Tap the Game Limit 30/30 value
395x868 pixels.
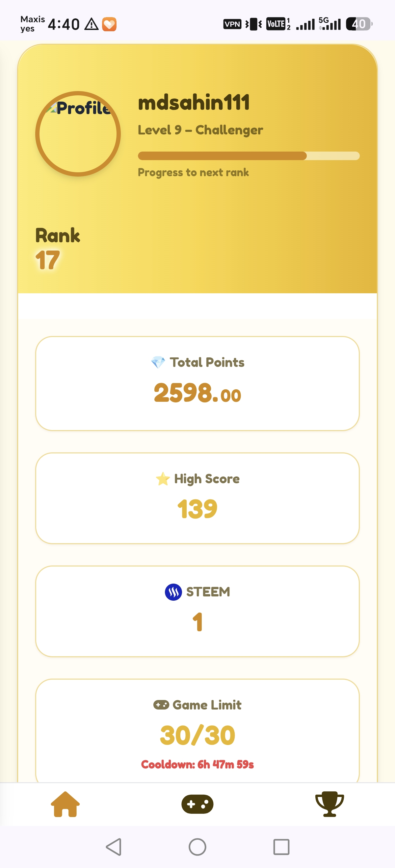[197, 735]
